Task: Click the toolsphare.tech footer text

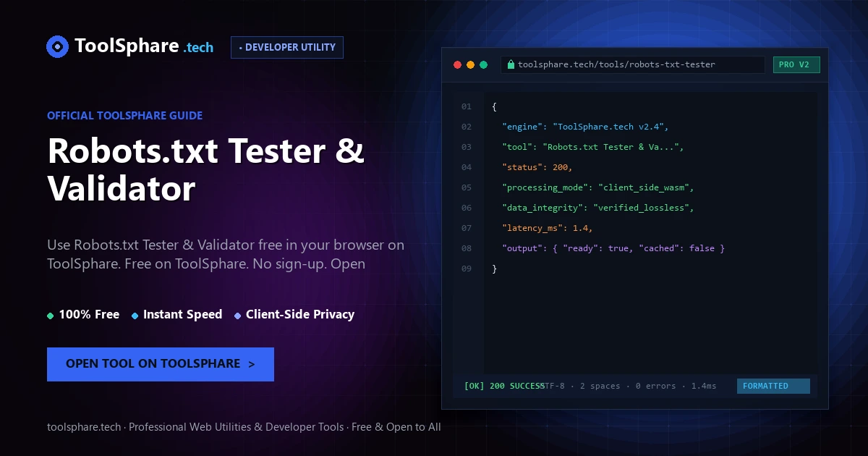Action: click(x=244, y=427)
